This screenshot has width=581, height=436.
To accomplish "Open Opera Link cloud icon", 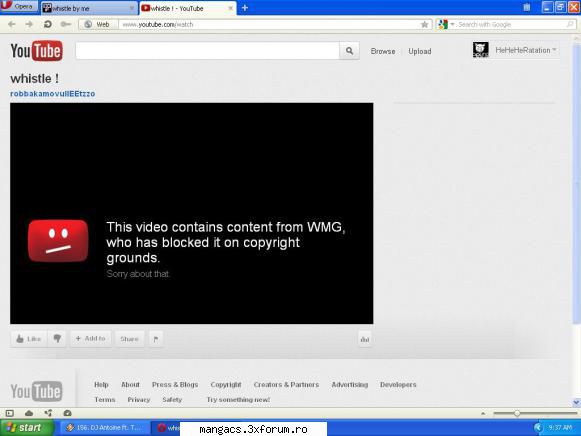I will pyautogui.click(x=29, y=413).
